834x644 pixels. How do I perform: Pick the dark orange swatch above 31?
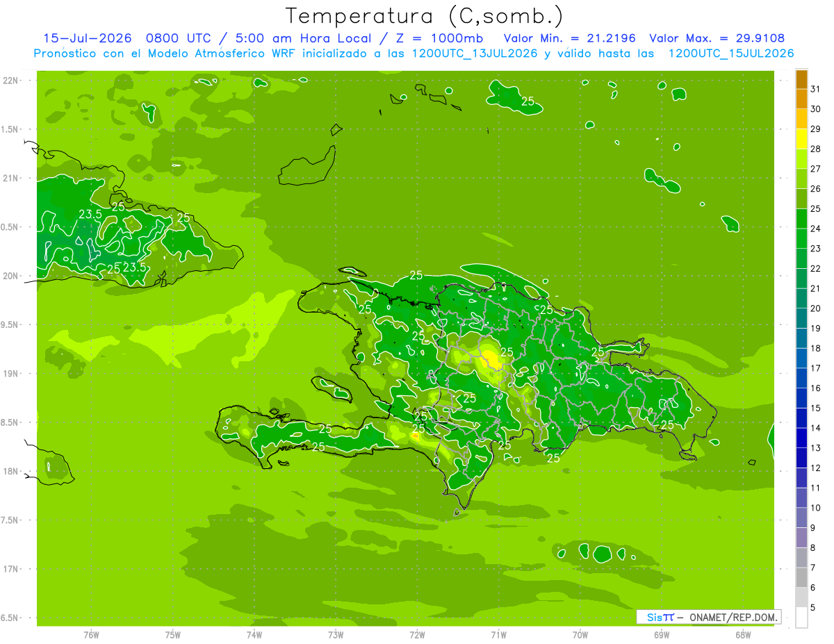[801, 79]
